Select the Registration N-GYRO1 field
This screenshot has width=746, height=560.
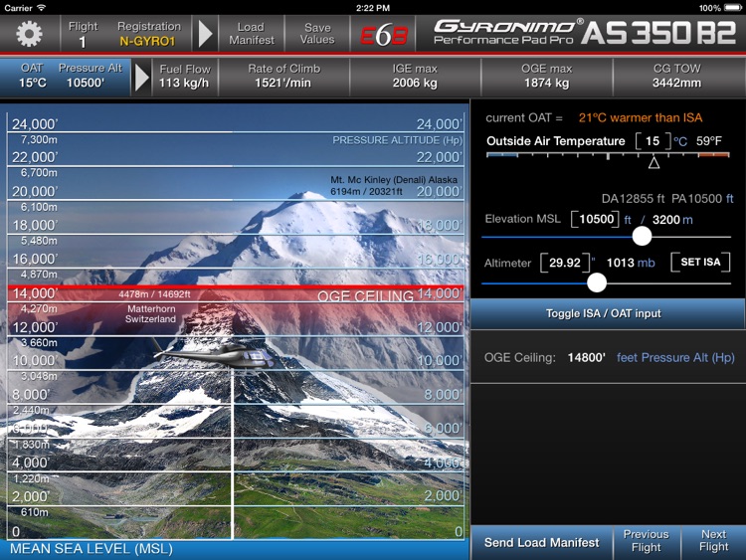148,34
